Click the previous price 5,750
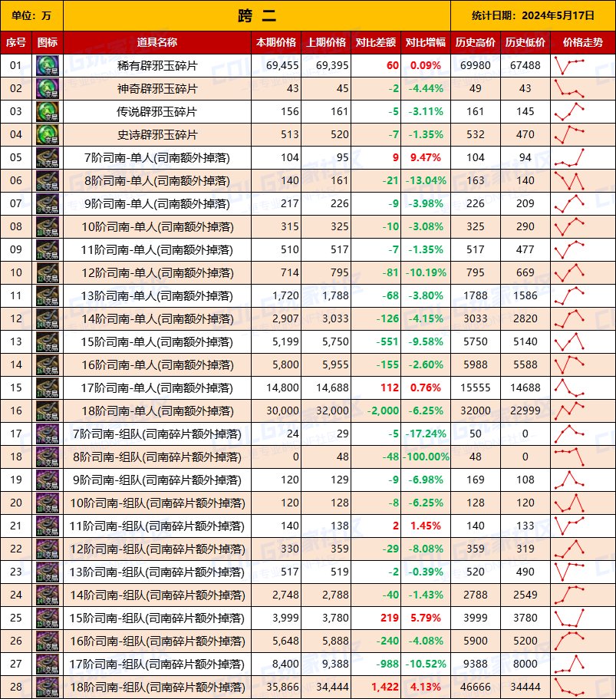Viewport: 616px width, 699px height. click(x=335, y=341)
